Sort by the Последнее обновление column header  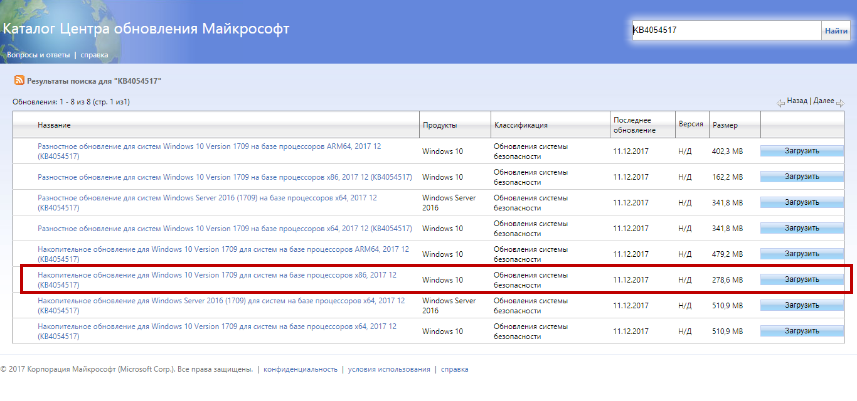[633, 125]
